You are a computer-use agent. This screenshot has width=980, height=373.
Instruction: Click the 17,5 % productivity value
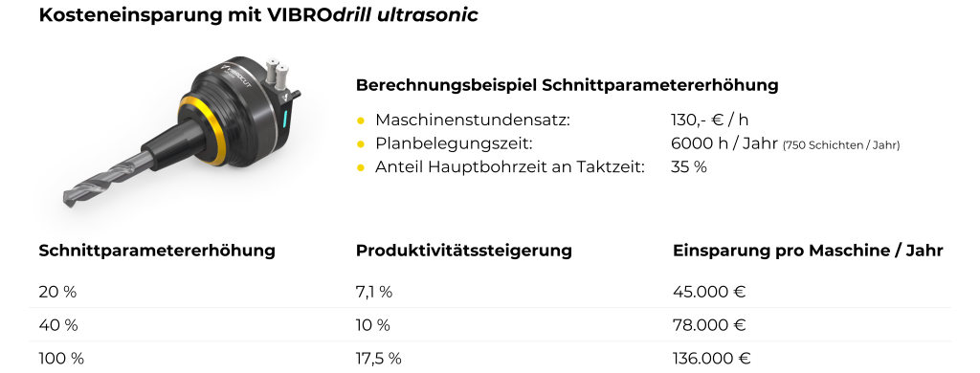point(379,359)
